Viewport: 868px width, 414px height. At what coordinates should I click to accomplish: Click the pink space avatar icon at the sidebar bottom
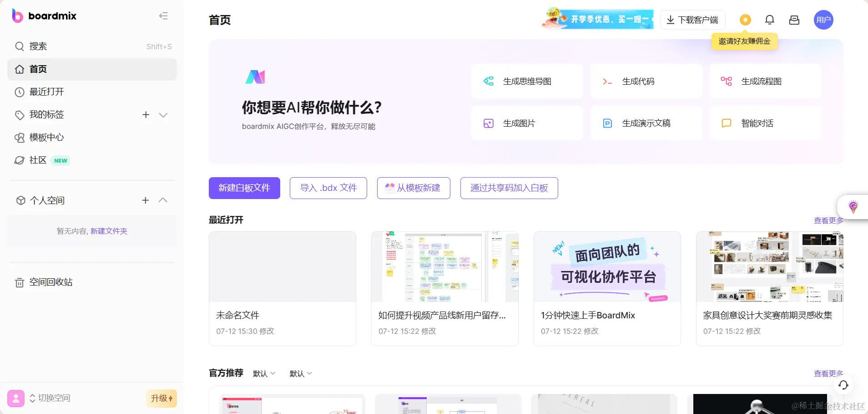[x=16, y=399]
